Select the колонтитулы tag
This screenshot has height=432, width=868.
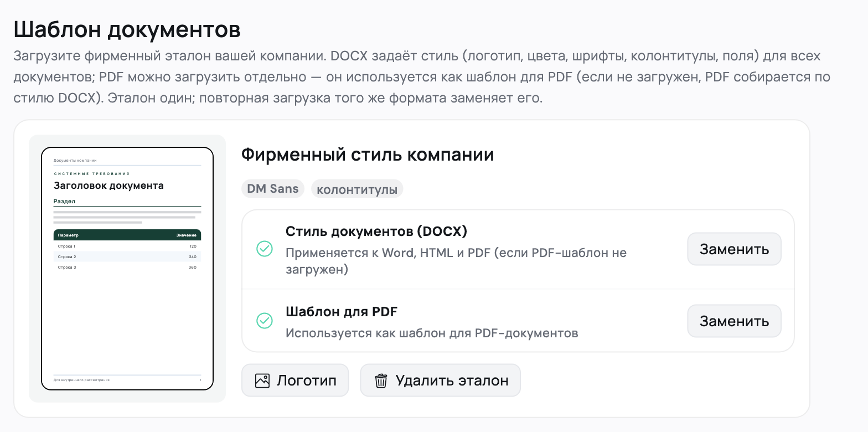click(x=357, y=189)
